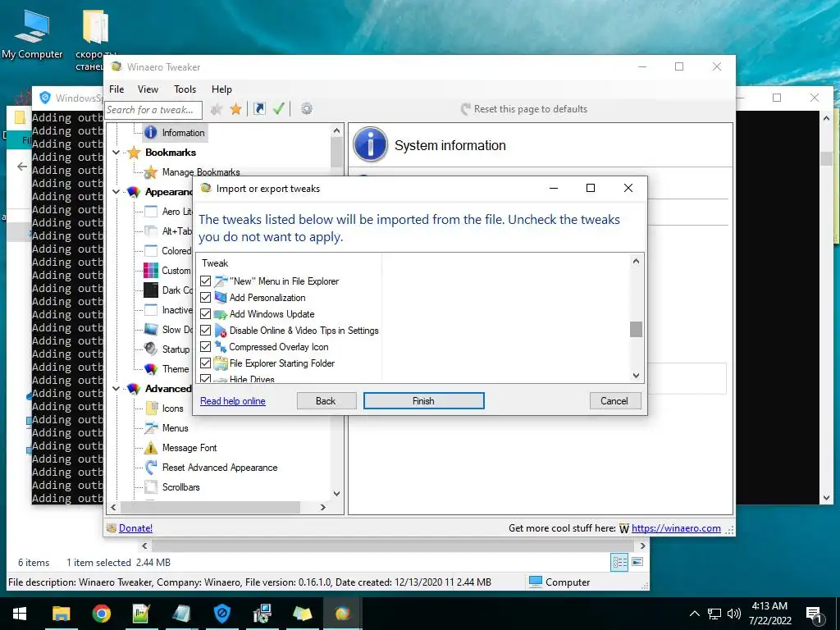Viewport: 840px width, 630px height.
Task: Open the winaero.com link
Action: (x=676, y=528)
